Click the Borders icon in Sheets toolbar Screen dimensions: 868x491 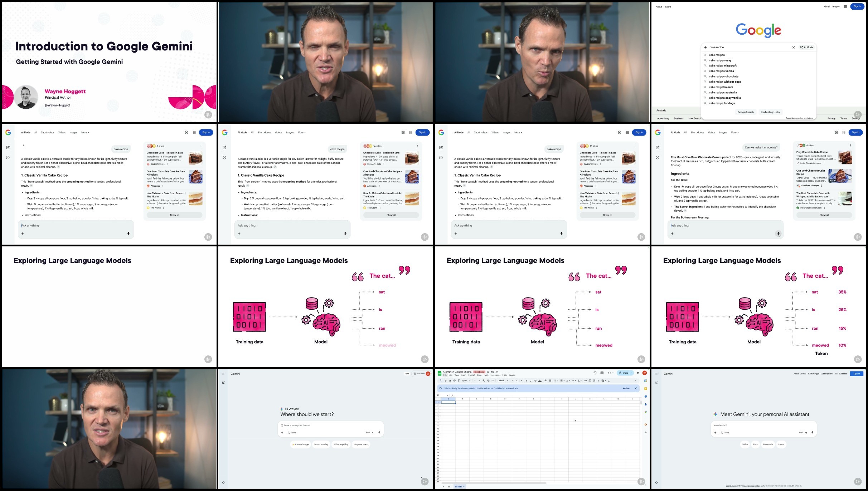point(550,380)
